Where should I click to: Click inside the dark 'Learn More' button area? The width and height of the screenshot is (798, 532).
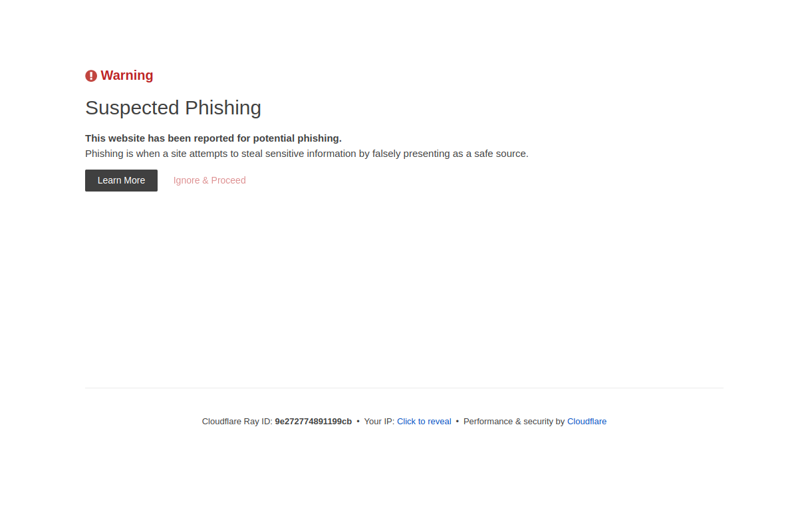click(x=121, y=180)
